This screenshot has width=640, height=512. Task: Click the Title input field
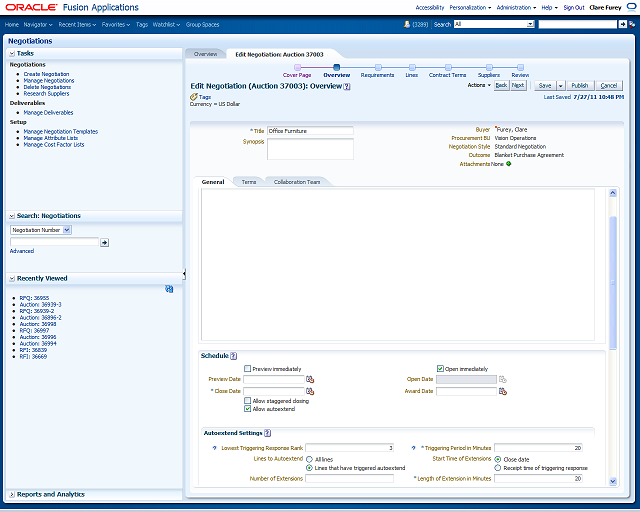point(310,131)
